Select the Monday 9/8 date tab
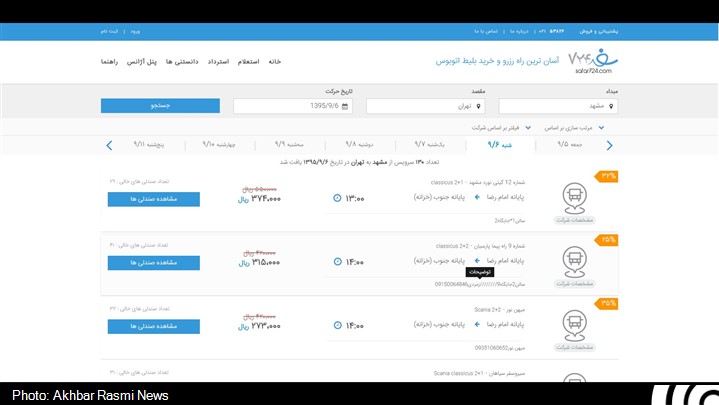 (360, 144)
